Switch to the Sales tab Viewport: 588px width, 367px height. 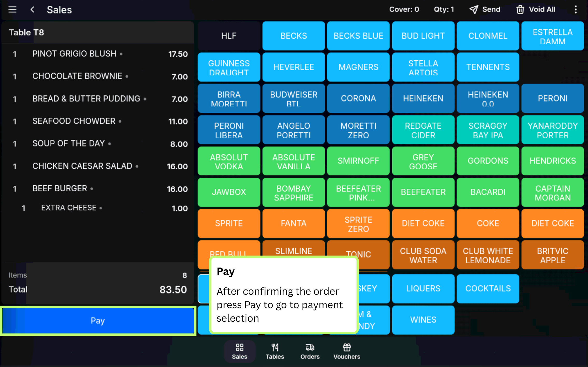(x=240, y=351)
